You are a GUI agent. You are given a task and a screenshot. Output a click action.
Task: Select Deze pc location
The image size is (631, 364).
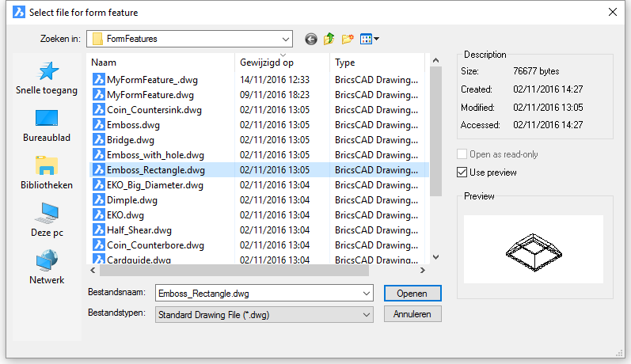pos(47,221)
